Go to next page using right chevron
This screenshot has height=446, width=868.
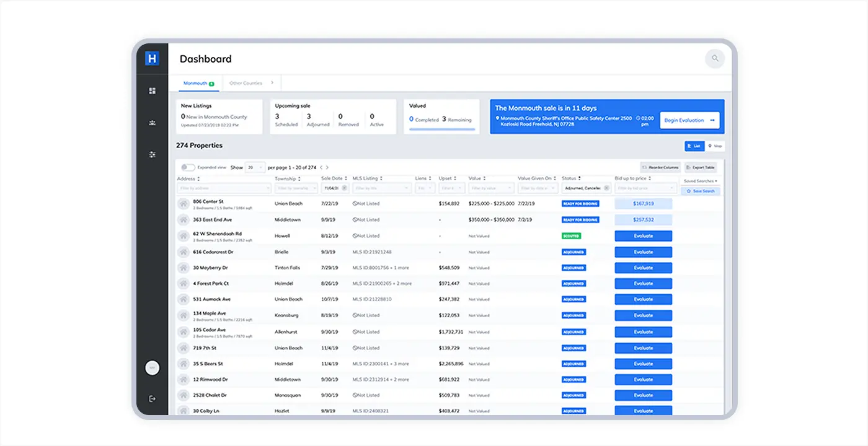(327, 167)
